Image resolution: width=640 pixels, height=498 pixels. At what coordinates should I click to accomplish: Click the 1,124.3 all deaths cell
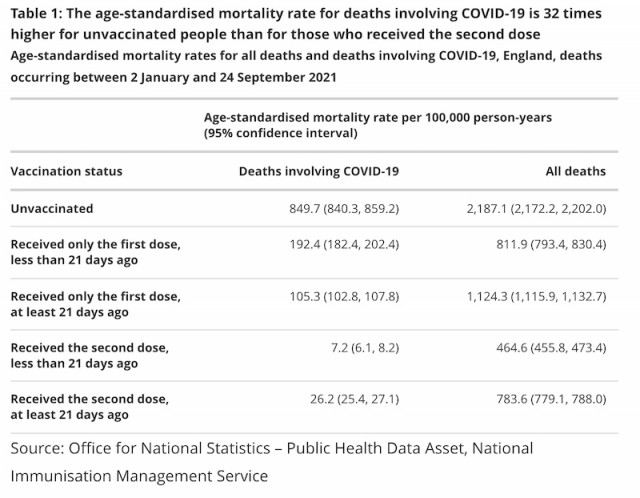point(536,296)
